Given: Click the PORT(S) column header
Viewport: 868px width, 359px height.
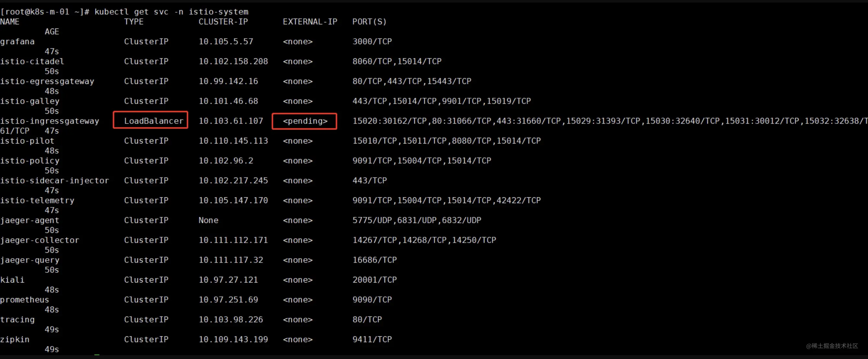Looking at the screenshot, I should point(369,22).
